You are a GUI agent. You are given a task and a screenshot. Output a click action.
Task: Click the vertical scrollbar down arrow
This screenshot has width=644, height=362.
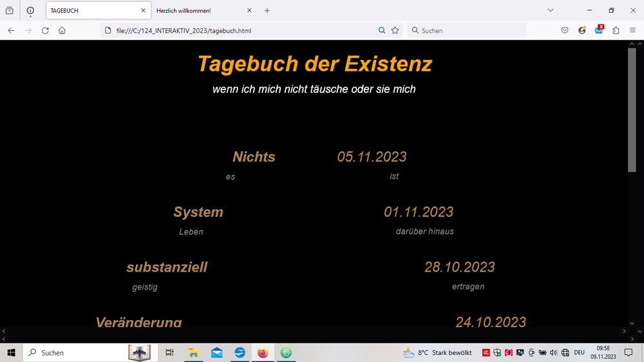coord(632,323)
